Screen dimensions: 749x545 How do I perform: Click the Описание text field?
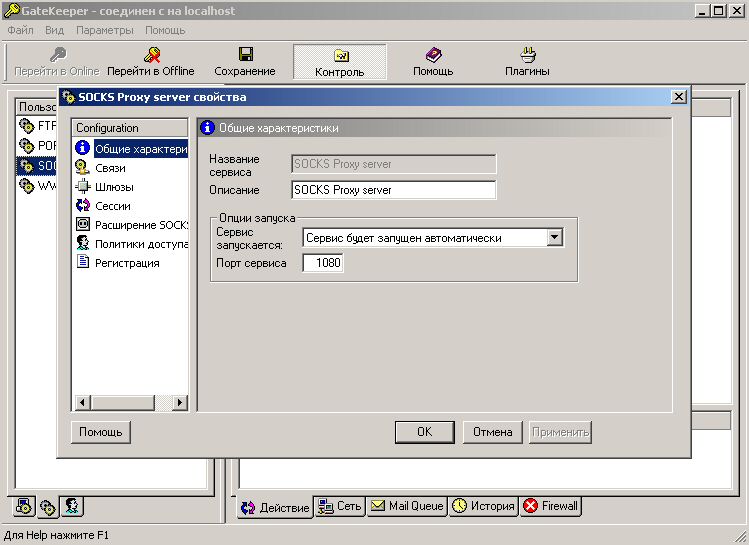pyautogui.click(x=394, y=190)
